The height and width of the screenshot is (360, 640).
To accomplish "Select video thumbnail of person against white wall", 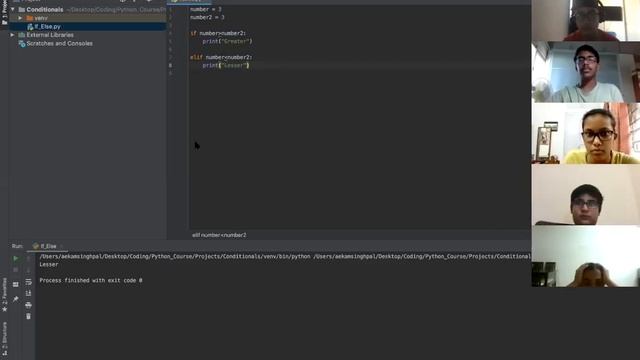I will pyautogui.click(x=586, y=195).
